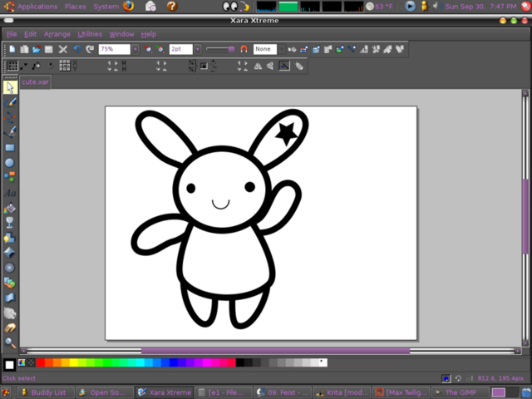The width and height of the screenshot is (532, 399).
Task: Click the Undo arrow icon
Action: [77, 50]
